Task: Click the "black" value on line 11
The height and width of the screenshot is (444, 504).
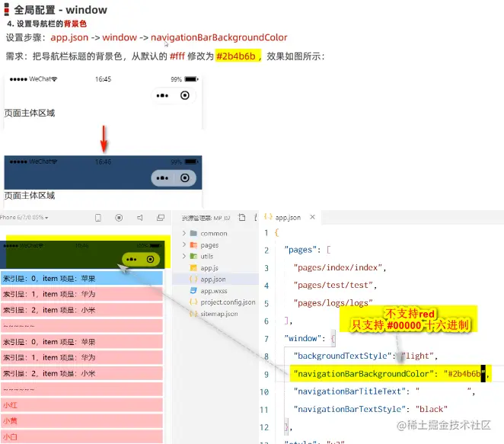Action: pyautogui.click(x=432, y=409)
